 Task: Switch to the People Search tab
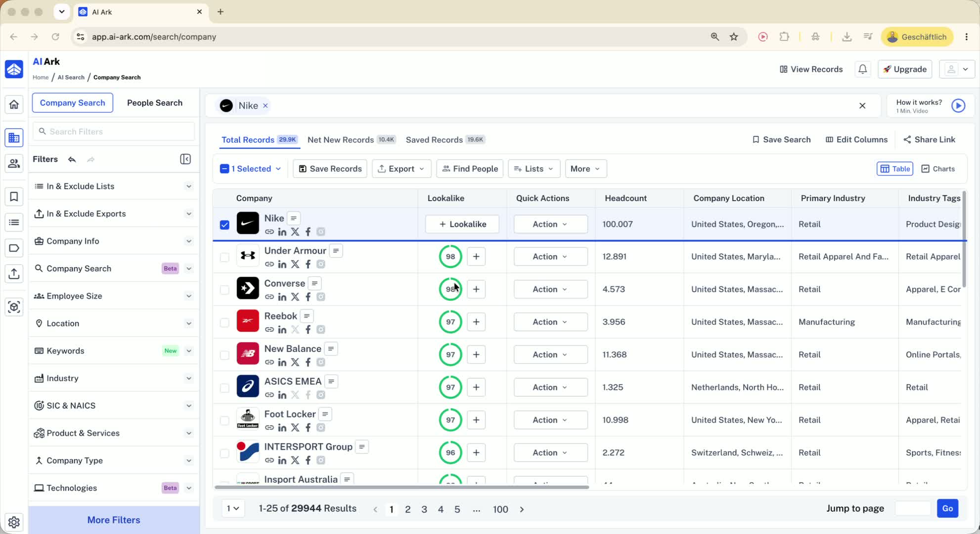click(155, 103)
